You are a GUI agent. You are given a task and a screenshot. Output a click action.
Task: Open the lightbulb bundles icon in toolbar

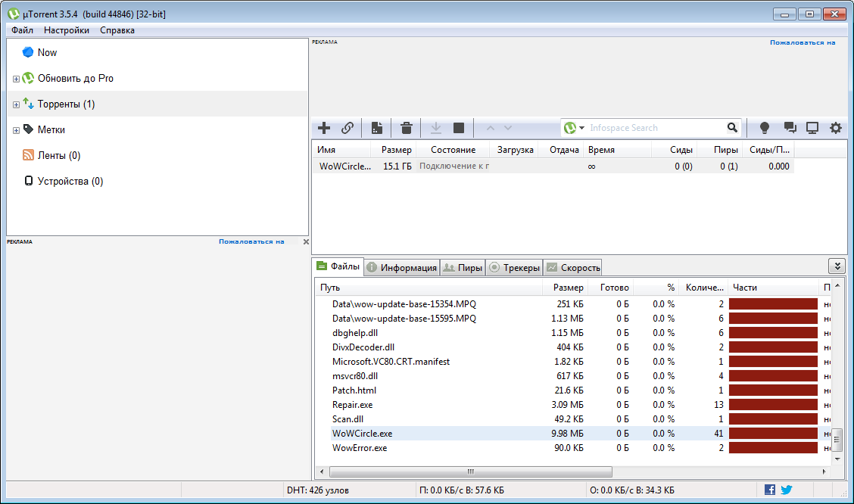click(x=764, y=128)
